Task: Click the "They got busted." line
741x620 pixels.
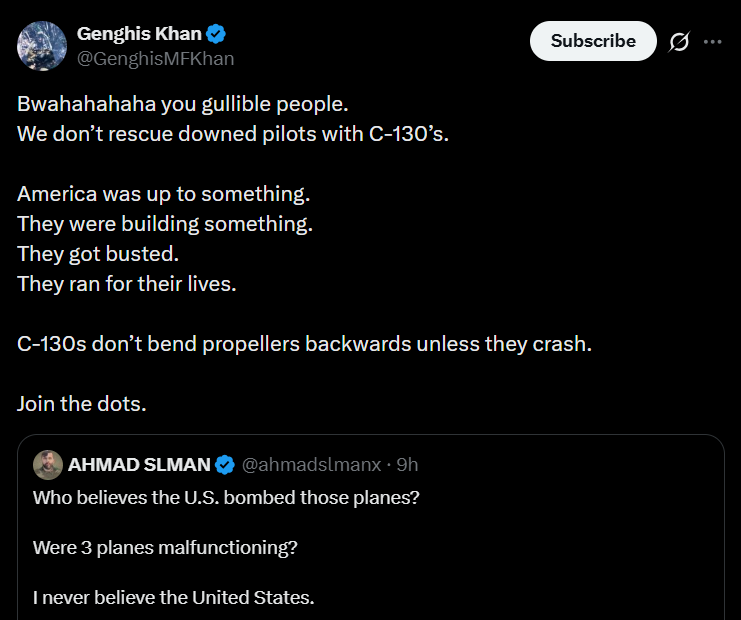Action: pos(98,254)
